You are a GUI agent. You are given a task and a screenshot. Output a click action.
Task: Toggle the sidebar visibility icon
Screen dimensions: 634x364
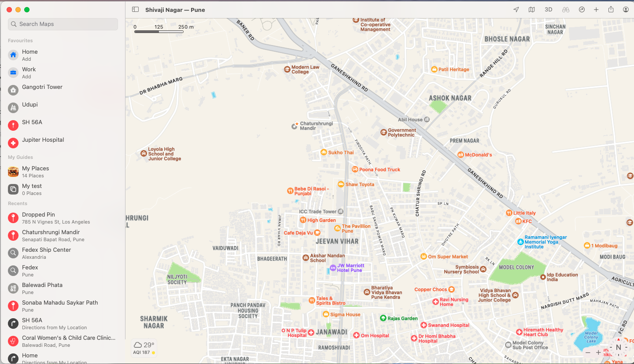pos(135,9)
